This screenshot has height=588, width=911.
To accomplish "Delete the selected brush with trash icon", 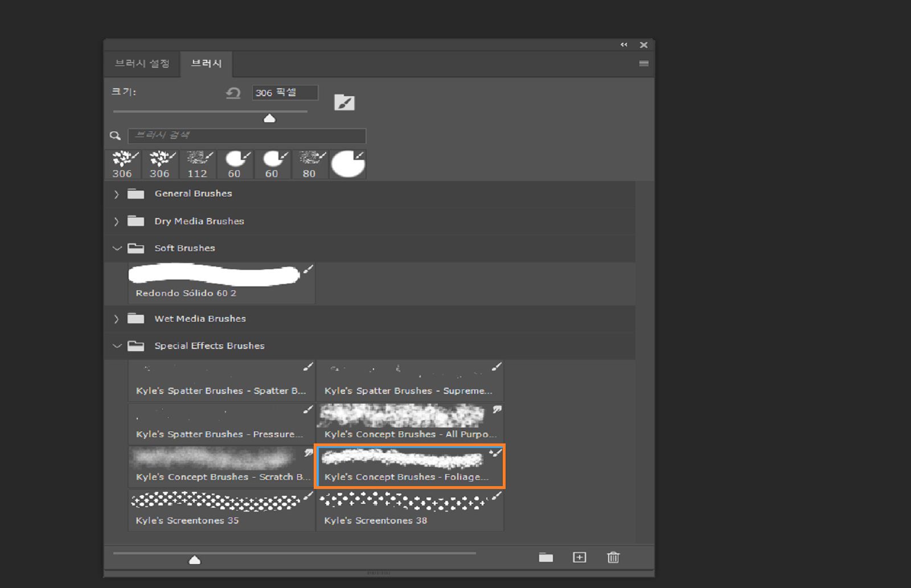I will [613, 557].
